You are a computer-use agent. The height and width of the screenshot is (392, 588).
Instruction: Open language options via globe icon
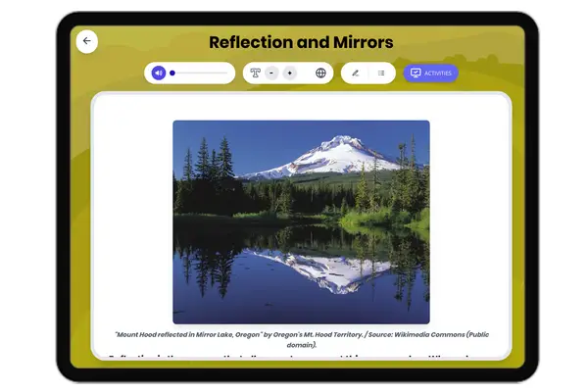(320, 73)
